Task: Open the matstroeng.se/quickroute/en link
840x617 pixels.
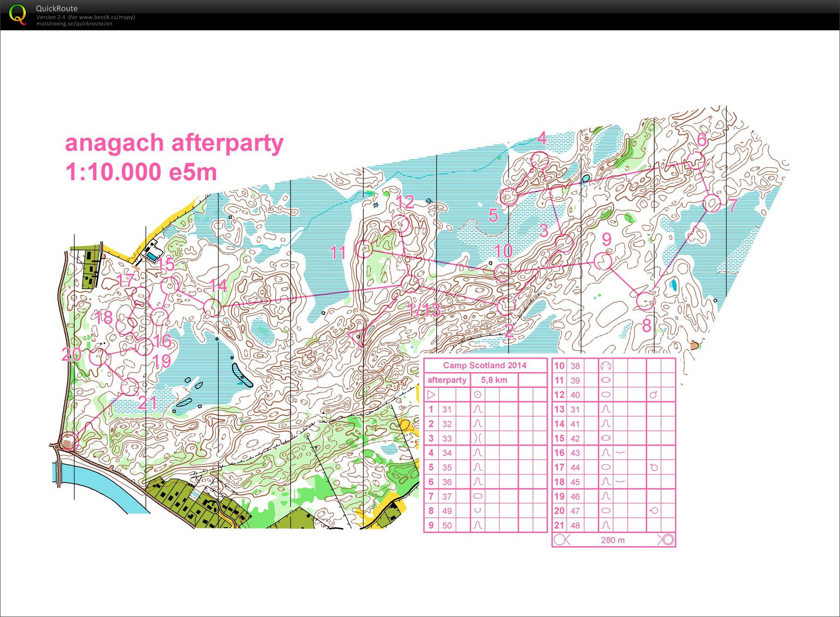Action: (x=74, y=24)
